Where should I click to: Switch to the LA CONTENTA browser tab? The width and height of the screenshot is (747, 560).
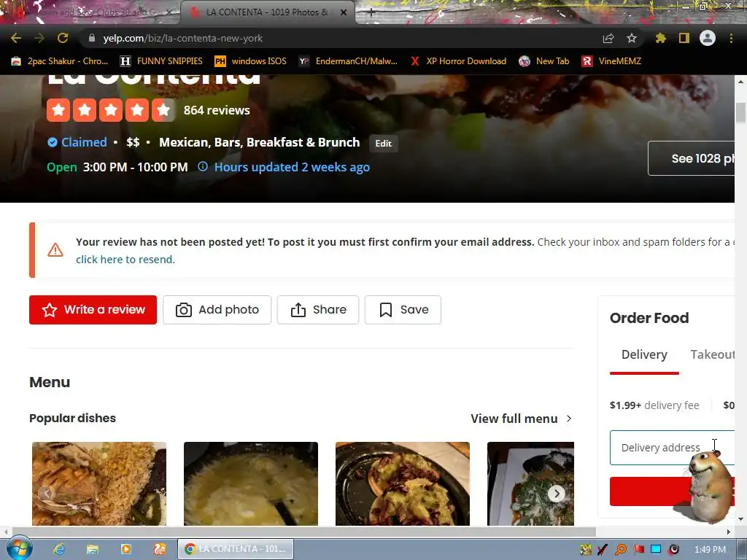click(x=267, y=12)
